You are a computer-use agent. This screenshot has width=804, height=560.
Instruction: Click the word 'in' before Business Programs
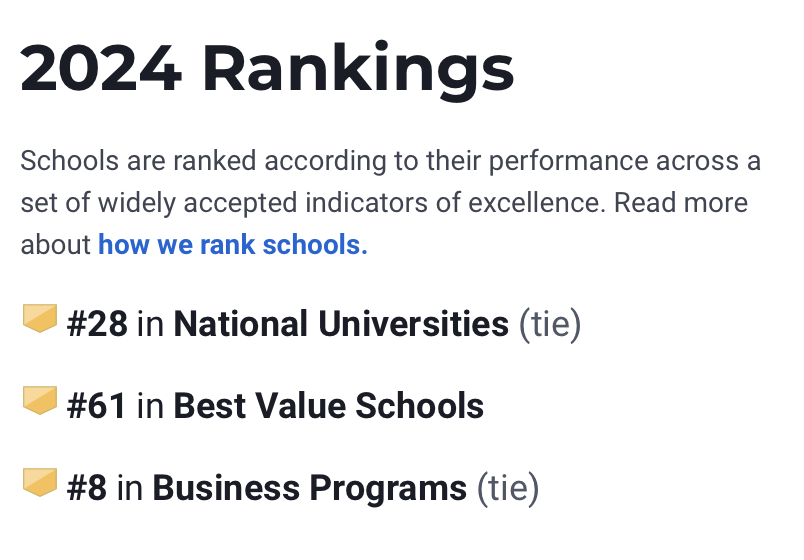(x=130, y=488)
